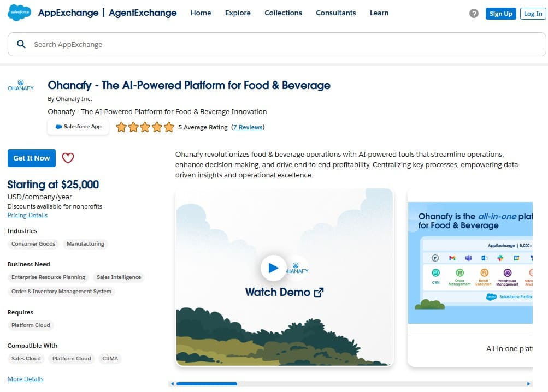This screenshot has width=548, height=392.
Task: Click the search magnifier icon
Action: point(21,44)
